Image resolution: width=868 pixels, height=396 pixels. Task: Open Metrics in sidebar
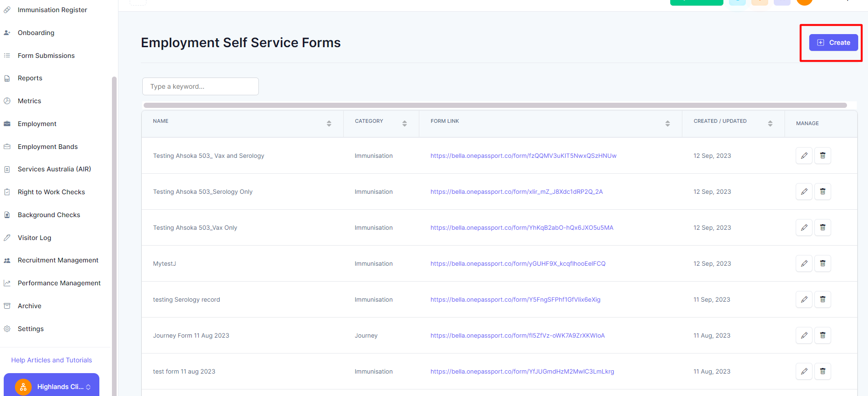[x=29, y=101]
